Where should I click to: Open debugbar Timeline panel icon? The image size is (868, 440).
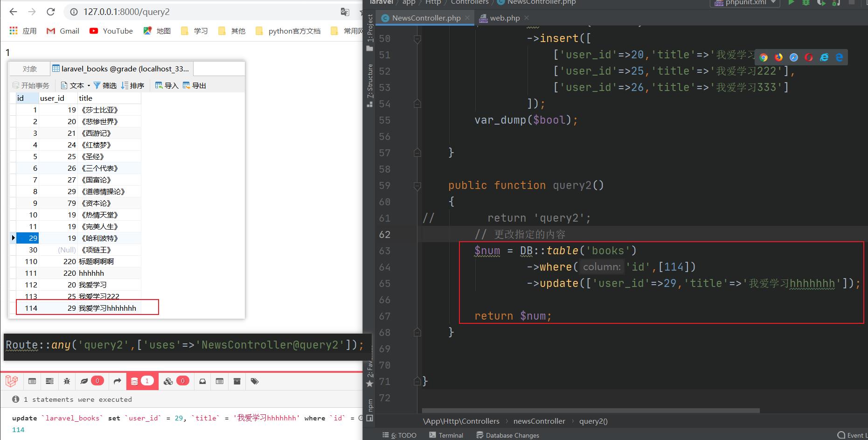pyautogui.click(x=49, y=381)
